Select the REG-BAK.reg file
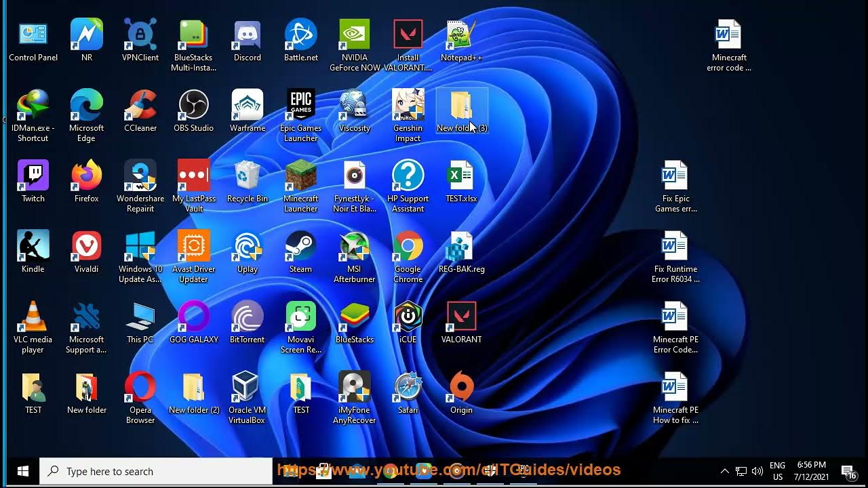868x488 pixels. 461,252
